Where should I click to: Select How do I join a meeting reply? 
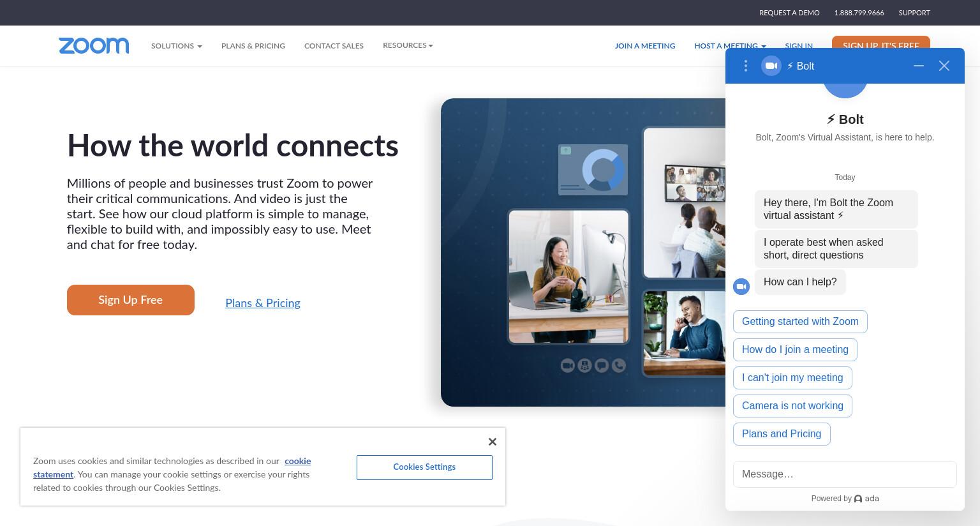pyautogui.click(x=795, y=350)
